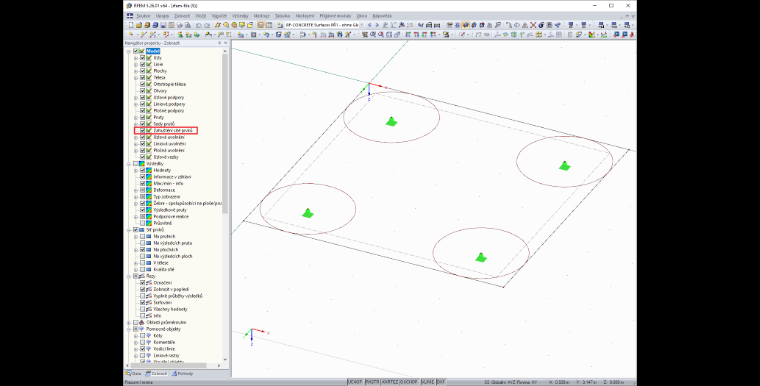760x386 pixels.
Task: Open the Soubor menu
Action: click(143, 16)
